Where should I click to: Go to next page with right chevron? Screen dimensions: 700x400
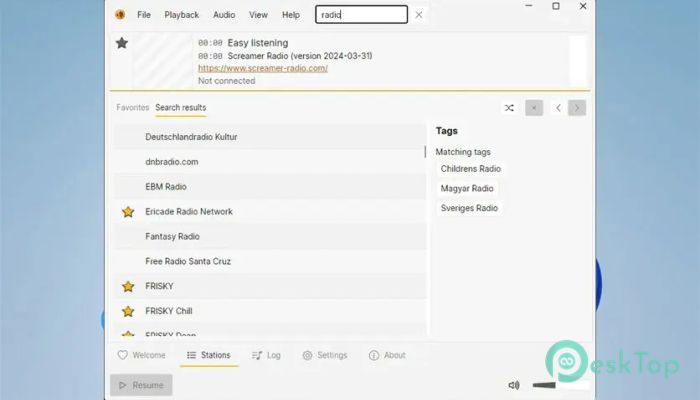pos(577,108)
